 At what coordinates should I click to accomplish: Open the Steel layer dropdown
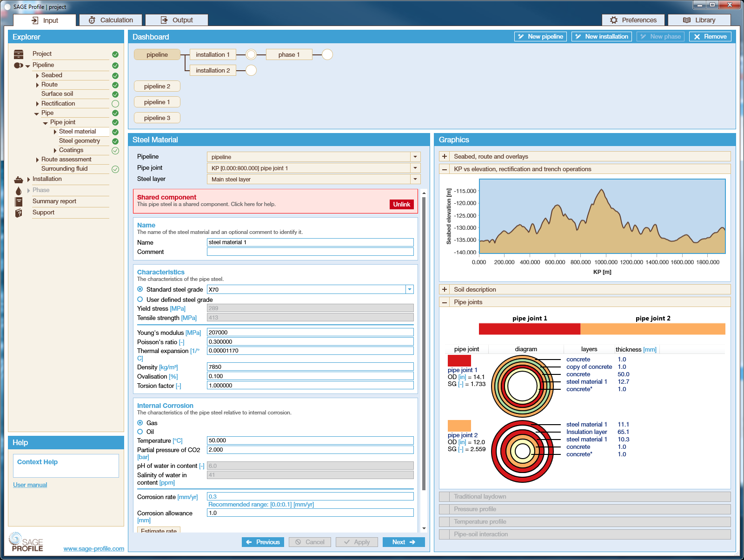coord(415,179)
